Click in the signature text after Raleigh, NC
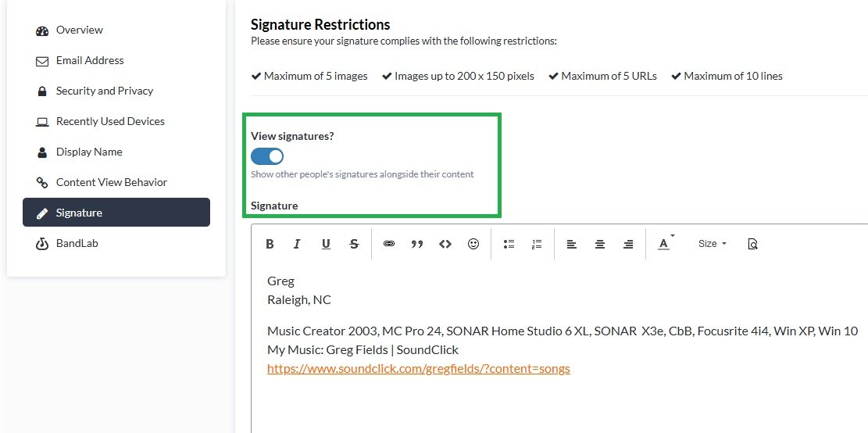Viewport: 868px width, 433px height. pos(334,300)
